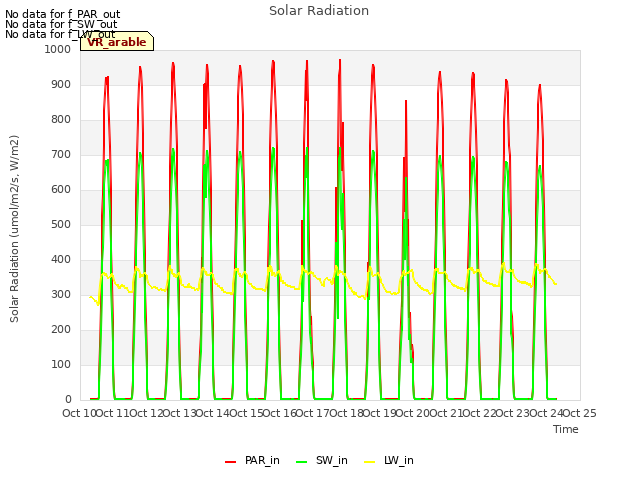Click the 900 y-axis tick label
Viewport: 640px width, 480px height.
(x=61, y=84)
